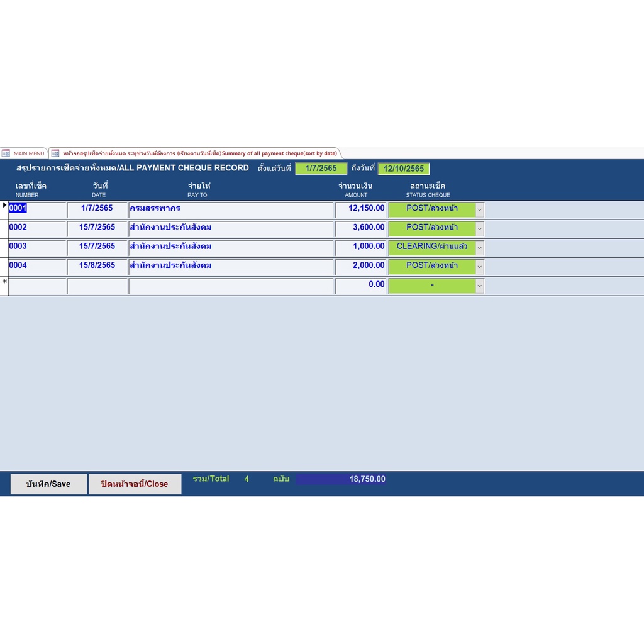
Task: Open status dropdown for cheque 0001
Action: 479,209
